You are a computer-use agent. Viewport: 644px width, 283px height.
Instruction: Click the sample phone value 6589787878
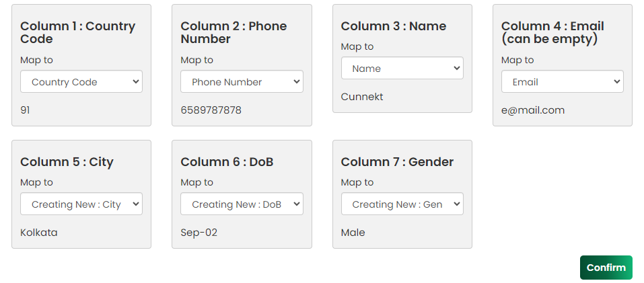point(211,110)
